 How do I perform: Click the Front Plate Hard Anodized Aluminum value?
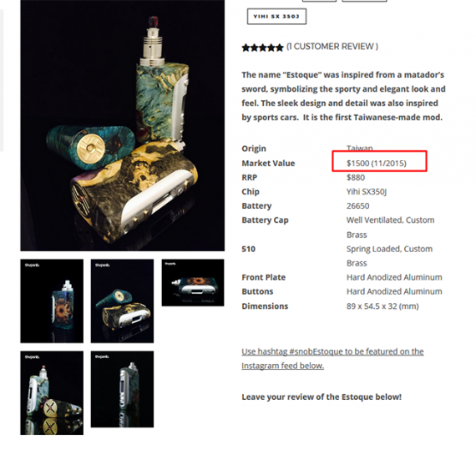point(394,277)
